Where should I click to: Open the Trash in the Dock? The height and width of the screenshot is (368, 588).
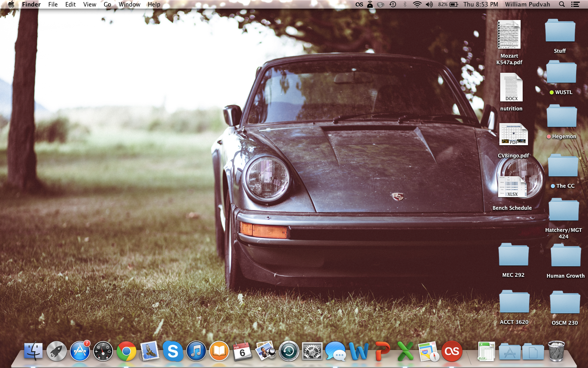click(x=556, y=351)
